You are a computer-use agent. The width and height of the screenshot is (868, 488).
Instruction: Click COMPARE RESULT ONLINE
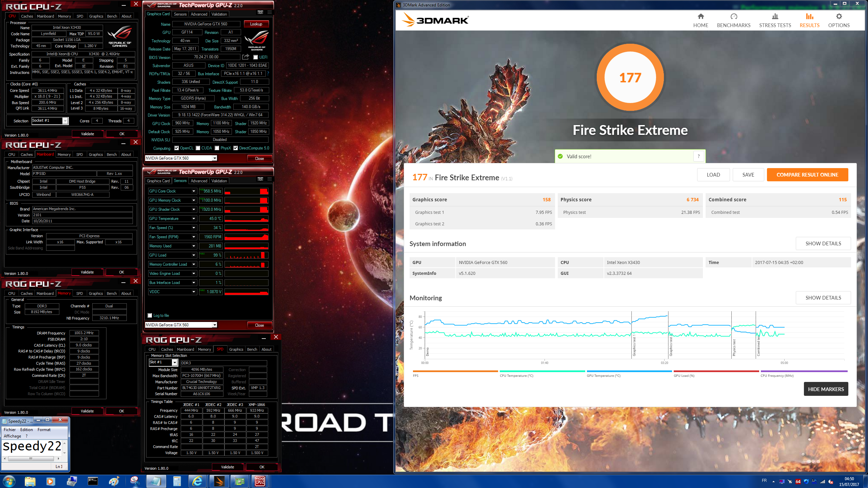point(807,175)
